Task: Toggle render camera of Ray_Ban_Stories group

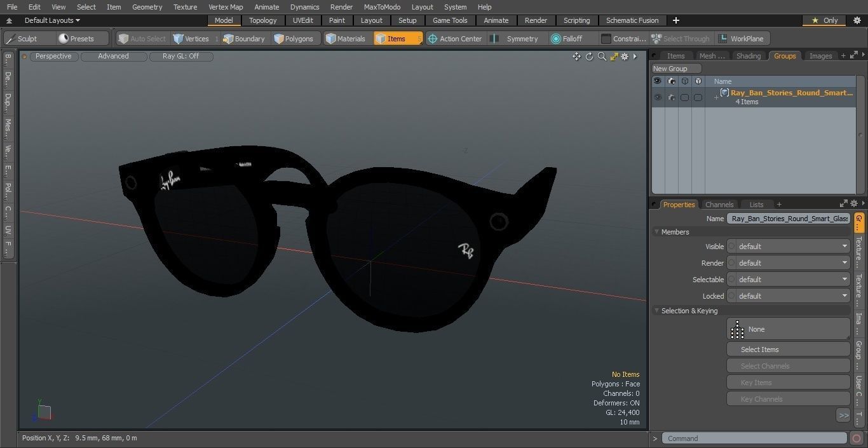Action: point(671,97)
